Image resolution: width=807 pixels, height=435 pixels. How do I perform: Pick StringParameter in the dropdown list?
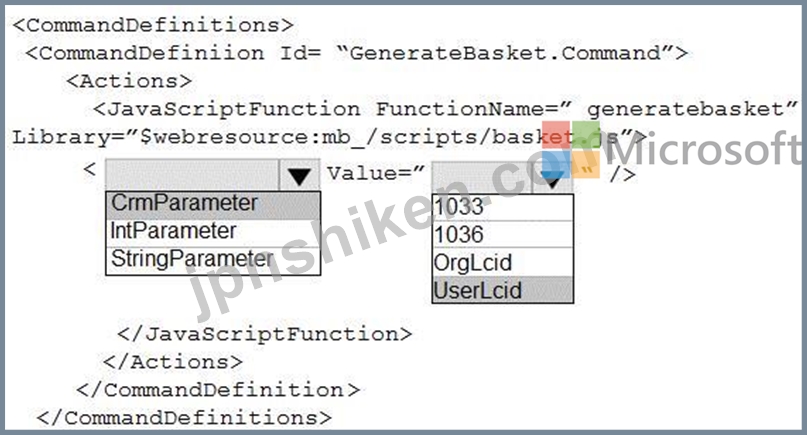(x=213, y=259)
